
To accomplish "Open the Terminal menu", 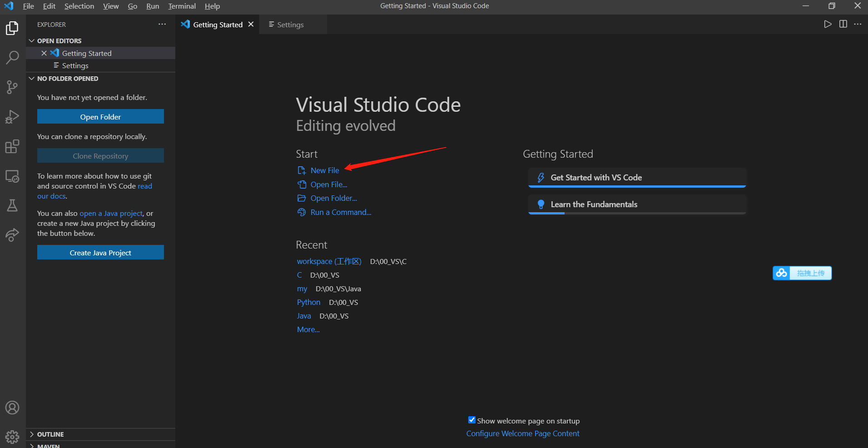I will (182, 6).
